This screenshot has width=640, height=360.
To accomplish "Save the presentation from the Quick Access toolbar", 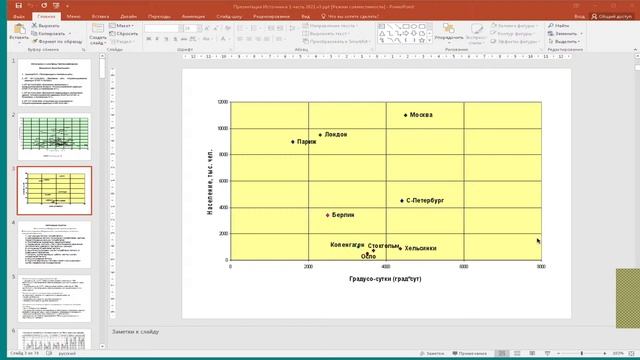I will point(18,6).
